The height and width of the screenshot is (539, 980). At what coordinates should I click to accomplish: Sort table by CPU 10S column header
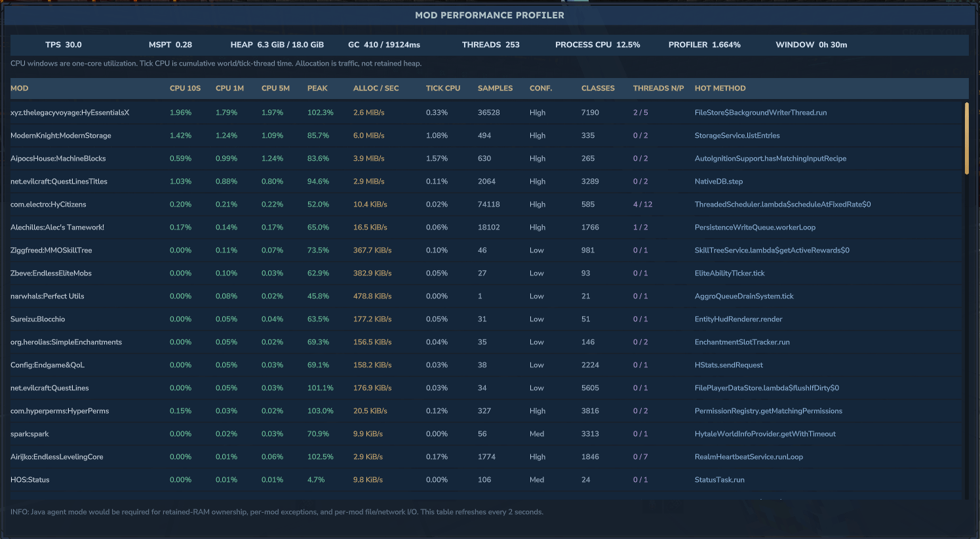coord(185,89)
